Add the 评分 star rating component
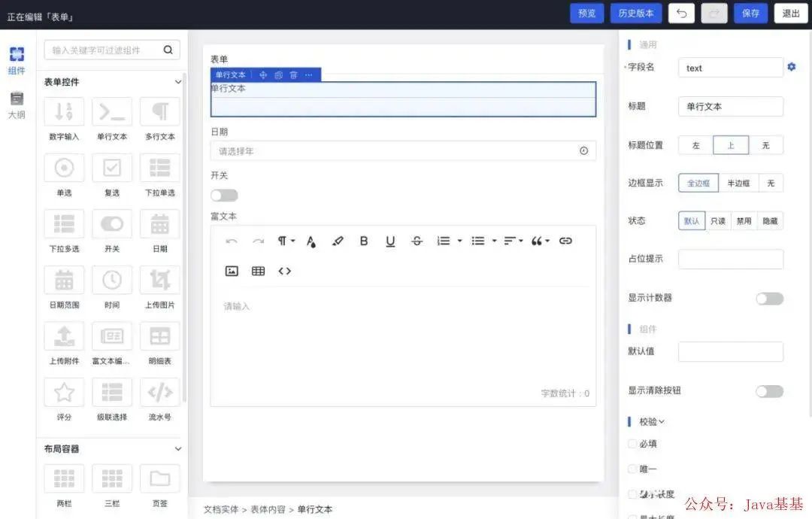This screenshot has height=519, width=812. (x=64, y=392)
